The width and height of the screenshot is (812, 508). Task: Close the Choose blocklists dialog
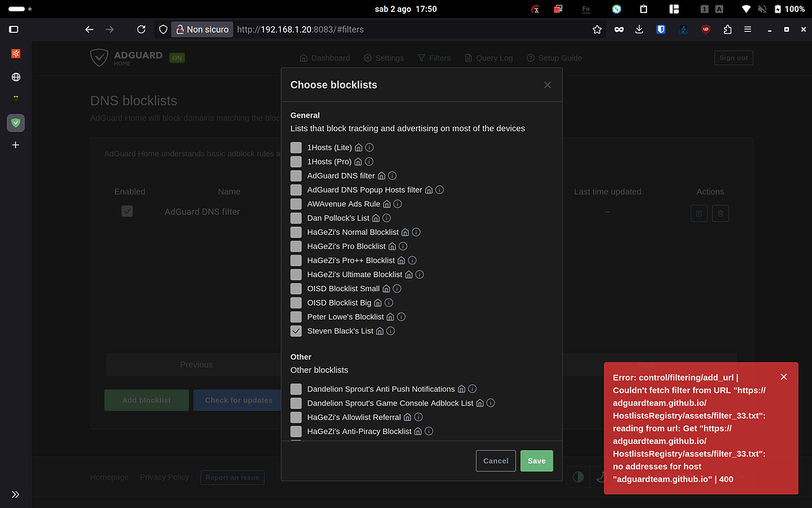click(547, 85)
